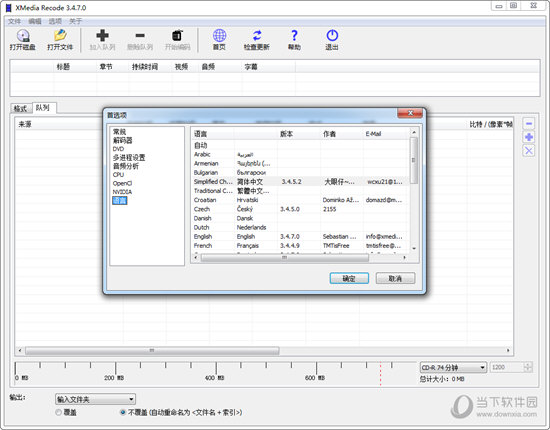Click the 1200 size input field
This screenshot has width=550, height=430.
(507, 367)
